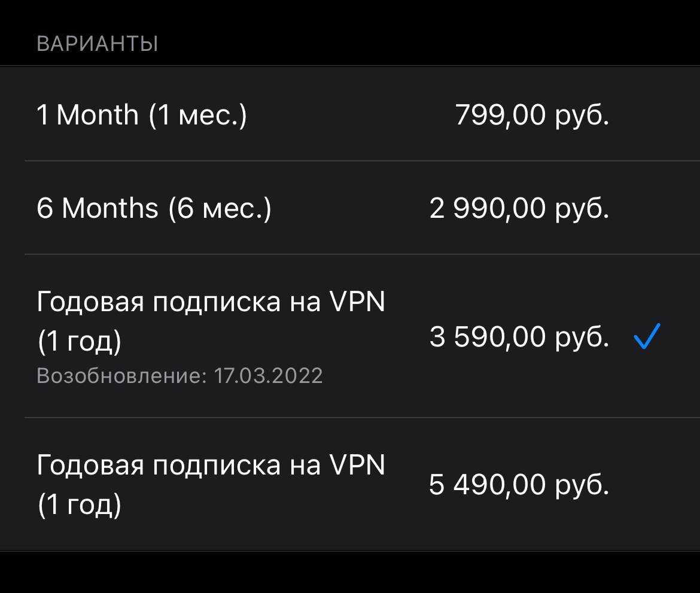The width and height of the screenshot is (700, 593).
Task: Tap the 799,00 руб. price
Action: click(x=532, y=115)
